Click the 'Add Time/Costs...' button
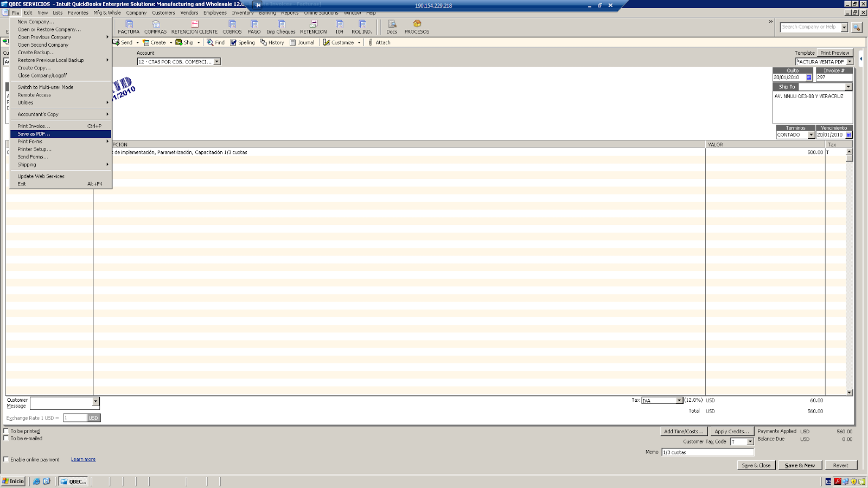The width and height of the screenshot is (868, 488). pos(684,432)
